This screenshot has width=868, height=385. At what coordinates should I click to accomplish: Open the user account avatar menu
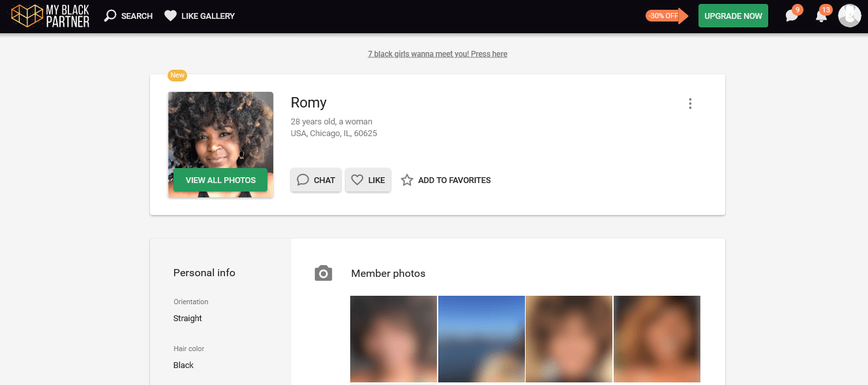coord(850,16)
